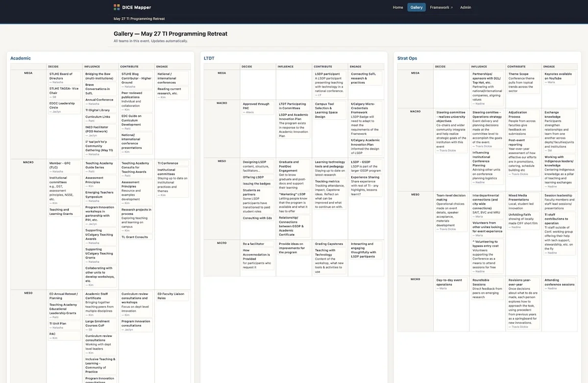The width and height of the screenshot is (588, 383).
Task: Click the INED Facilitator (POD Network) card
Action: click(x=100, y=131)
